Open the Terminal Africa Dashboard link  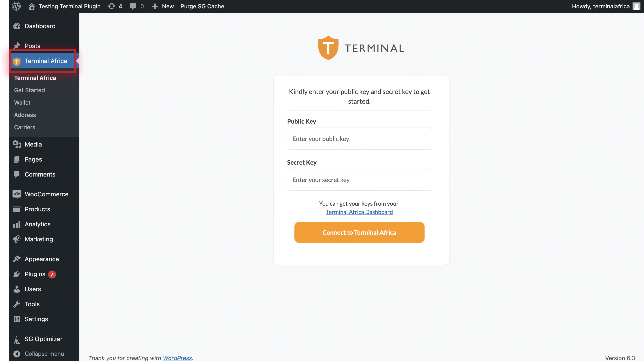(359, 212)
